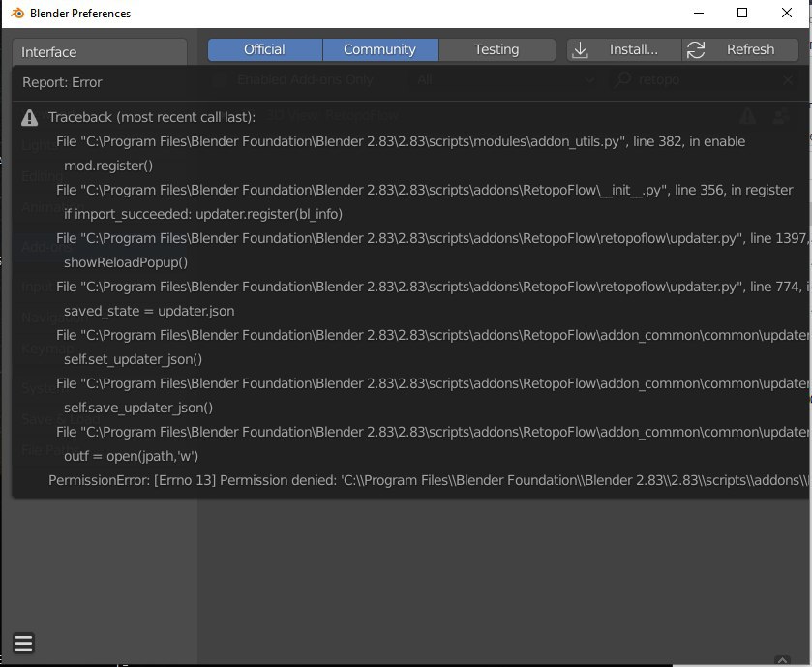The image size is (812, 667).
Task: Close the Blender Preferences window
Action: point(787,13)
